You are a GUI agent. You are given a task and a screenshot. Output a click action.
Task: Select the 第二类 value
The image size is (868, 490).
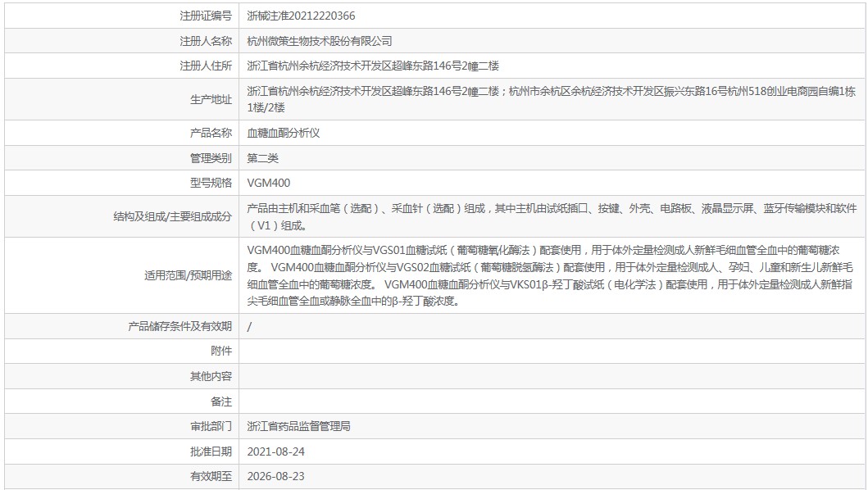point(262,158)
